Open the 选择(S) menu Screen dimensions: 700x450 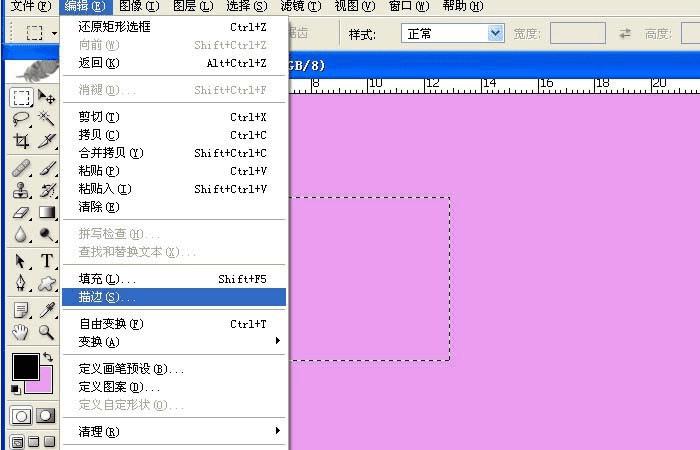pos(246,6)
